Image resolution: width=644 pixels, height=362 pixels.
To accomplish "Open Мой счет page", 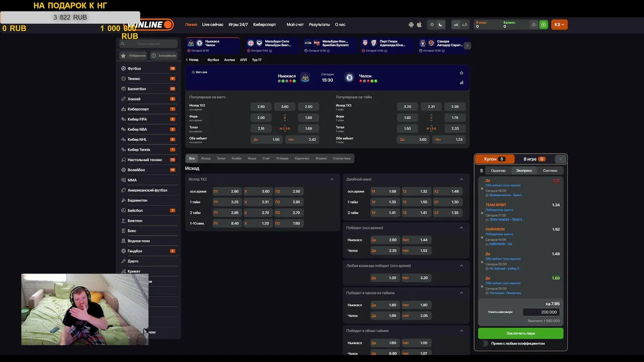I will coord(295,25).
